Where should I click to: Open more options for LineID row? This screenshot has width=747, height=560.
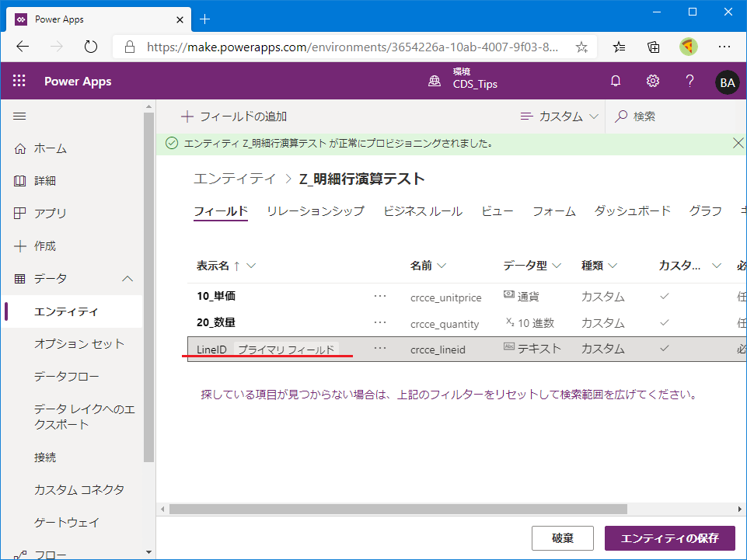point(380,348)
